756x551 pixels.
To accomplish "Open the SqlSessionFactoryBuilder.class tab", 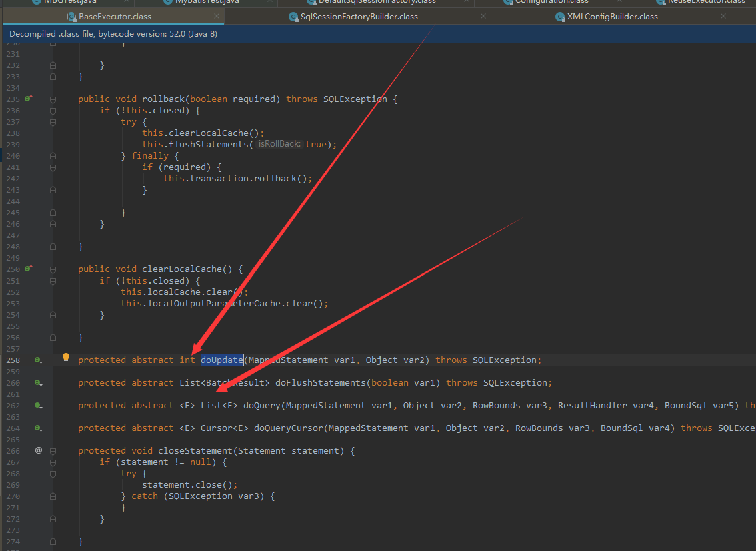I will pos(358,17).
